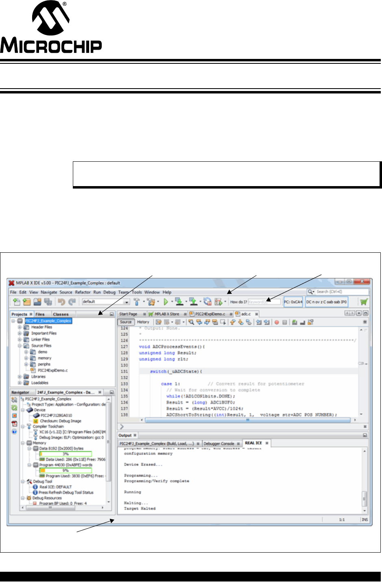Open dropdown arrow next to Run icon
This screenshot has width=382, height=588.
[172, 302]
